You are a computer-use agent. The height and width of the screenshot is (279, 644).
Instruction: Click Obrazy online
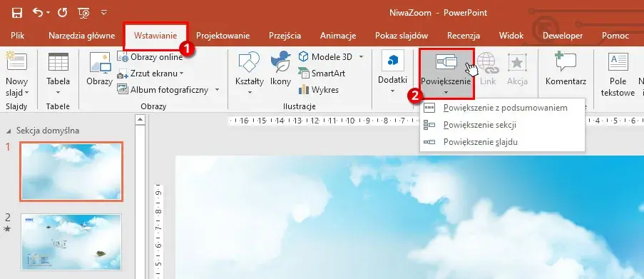click(150, 57)
